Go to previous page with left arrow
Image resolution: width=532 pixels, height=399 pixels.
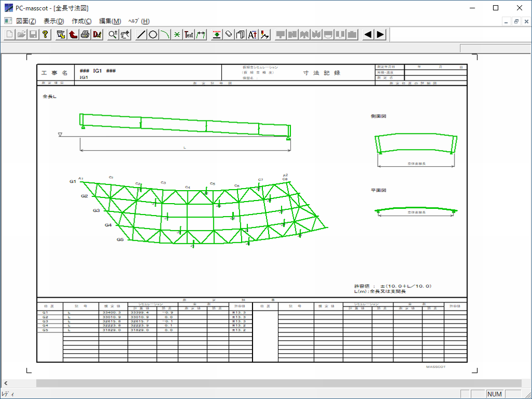(368, 35)
